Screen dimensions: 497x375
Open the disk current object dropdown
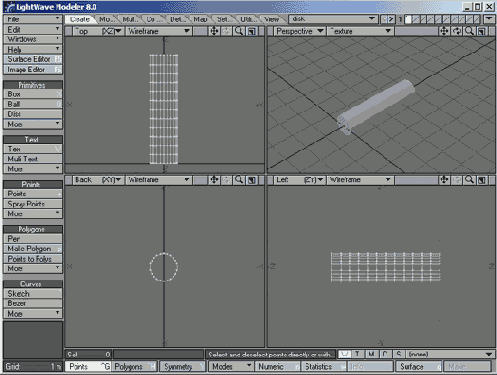tap(333, 19)
